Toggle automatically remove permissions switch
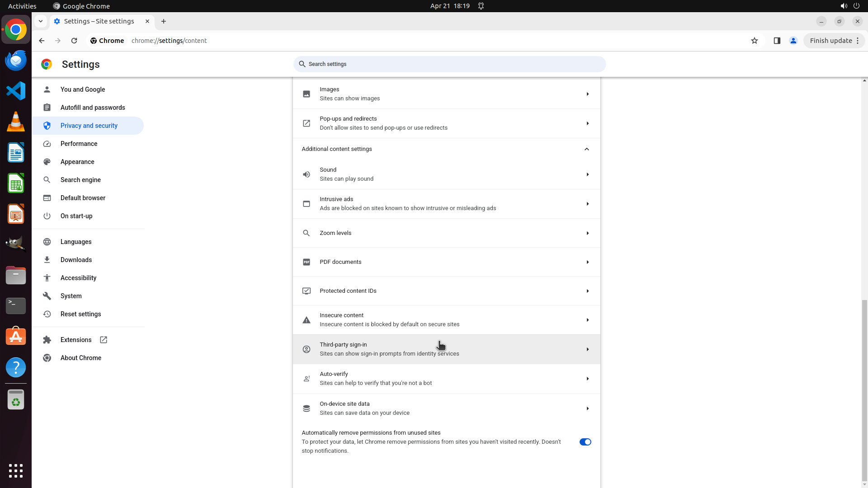 585,442
